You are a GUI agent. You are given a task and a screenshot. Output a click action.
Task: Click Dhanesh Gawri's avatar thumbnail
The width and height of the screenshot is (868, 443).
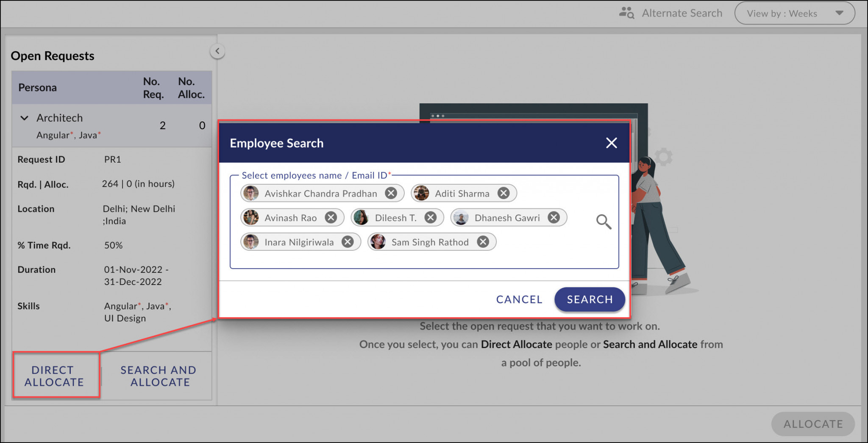coord(461,217)
